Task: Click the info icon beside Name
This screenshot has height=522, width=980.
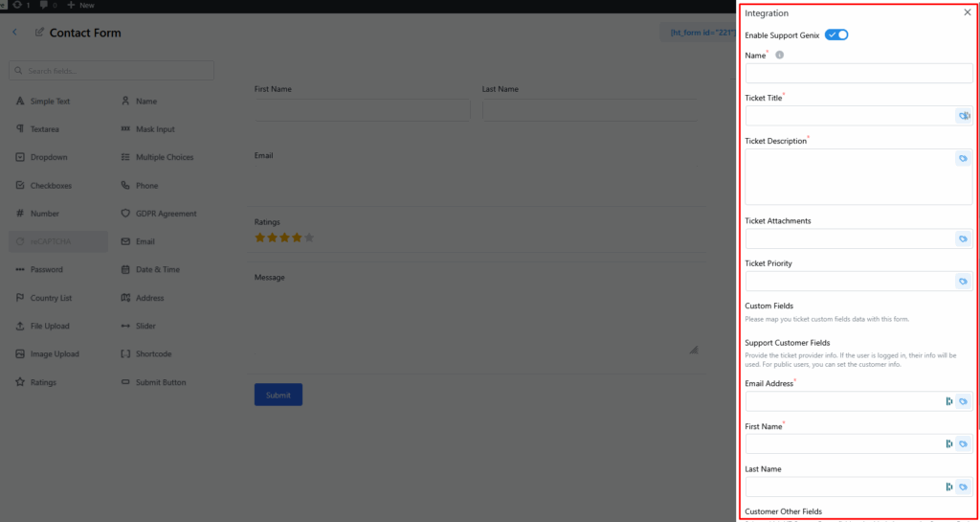Action: 779,56
